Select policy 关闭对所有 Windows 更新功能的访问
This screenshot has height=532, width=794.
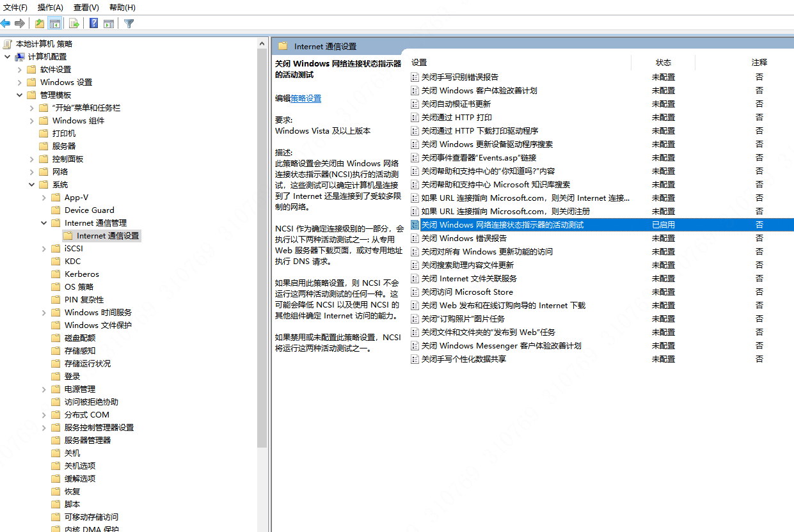tap(487, 251)
